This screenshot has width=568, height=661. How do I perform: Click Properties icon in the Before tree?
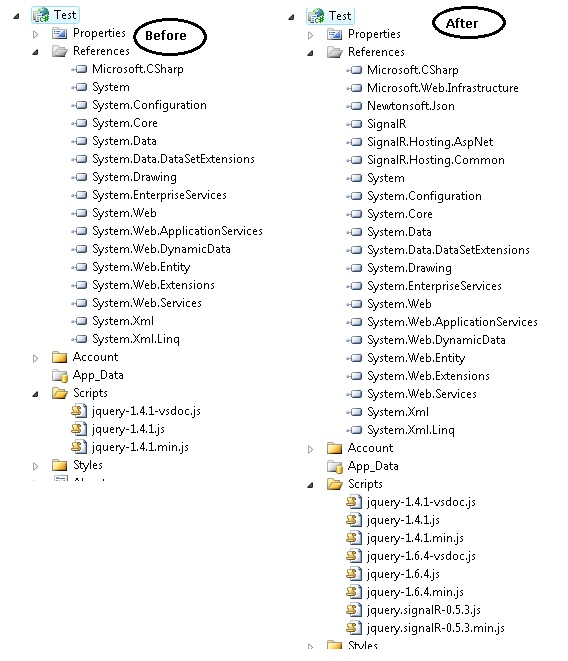tap(59, 33)
